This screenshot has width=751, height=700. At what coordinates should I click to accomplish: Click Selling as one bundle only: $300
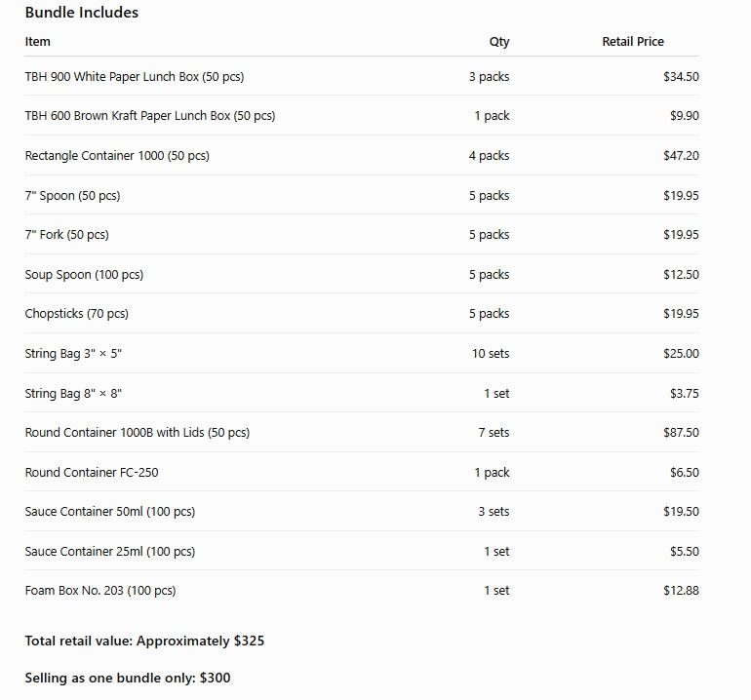[x=128, y=678]
